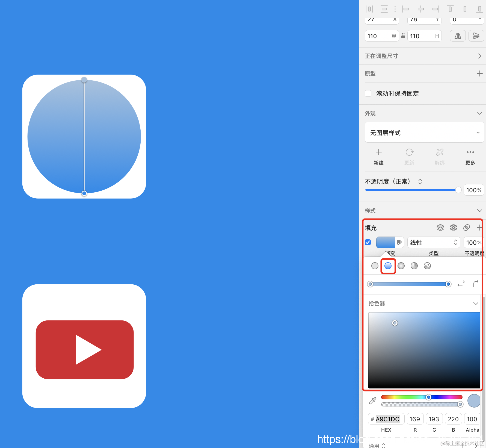The height and width of the screenshot is (448, 486).
Task: Add a new fill with plus
Action: (x=479, y=228)
